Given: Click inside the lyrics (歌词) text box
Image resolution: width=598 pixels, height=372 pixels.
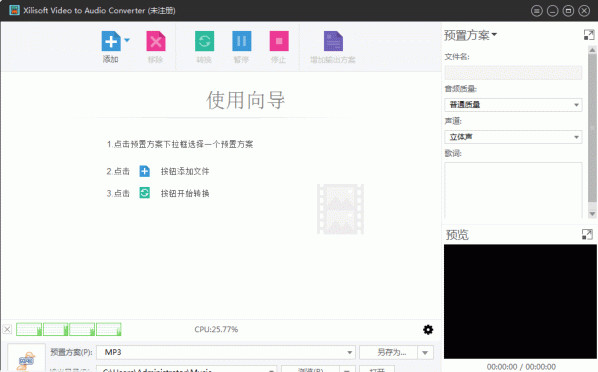Looking at the screenshot, I should [x=513, y=190].
